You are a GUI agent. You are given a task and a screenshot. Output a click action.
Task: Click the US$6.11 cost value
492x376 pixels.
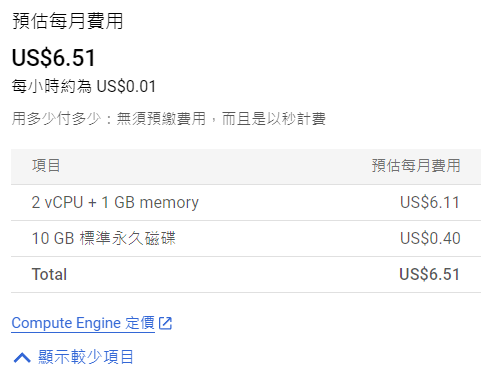(430, 202)
